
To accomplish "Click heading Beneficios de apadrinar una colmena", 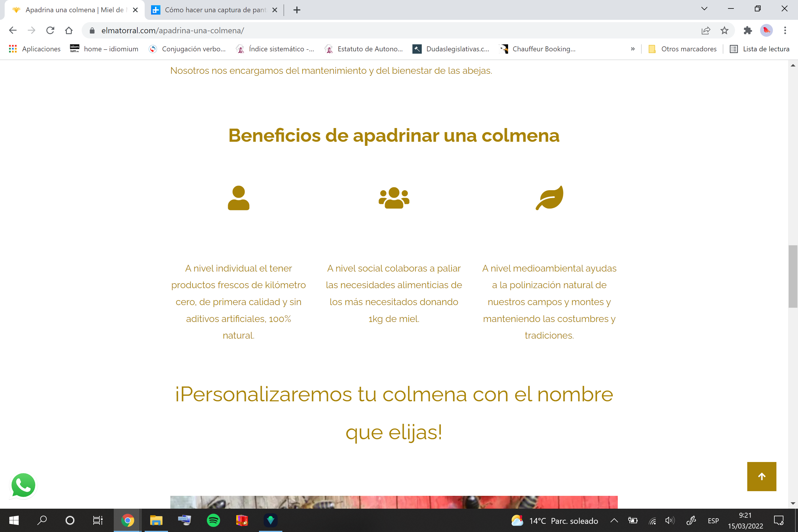I will click(x=394, y=135).
